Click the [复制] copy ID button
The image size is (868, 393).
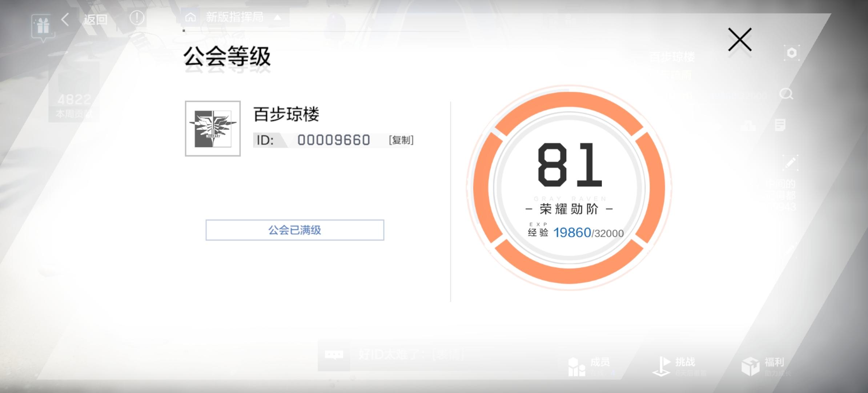(x=401, y=140)
